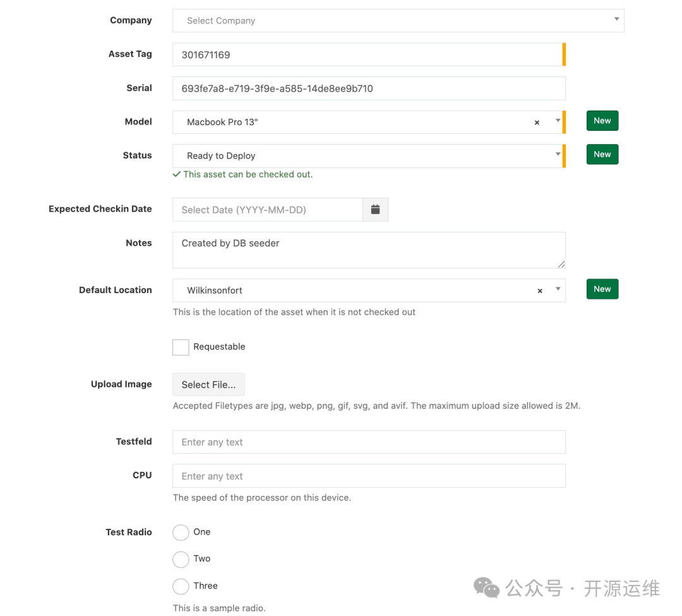Image resolution: width=682 pixels, height=616 pixels.
Task: Open the calendar date picker icon
Action: click(375, 210)
